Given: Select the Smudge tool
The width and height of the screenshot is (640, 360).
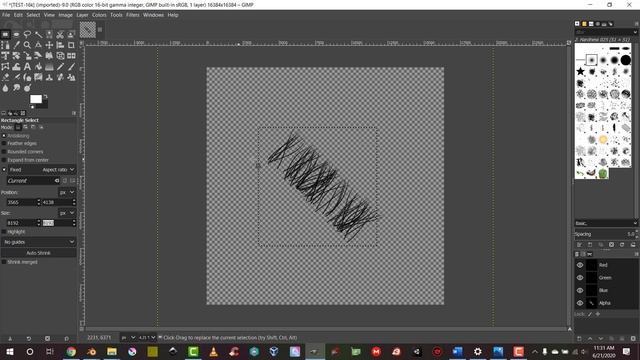Looking at the screenshot, I should pyautogui.click(x=16, y=88).
